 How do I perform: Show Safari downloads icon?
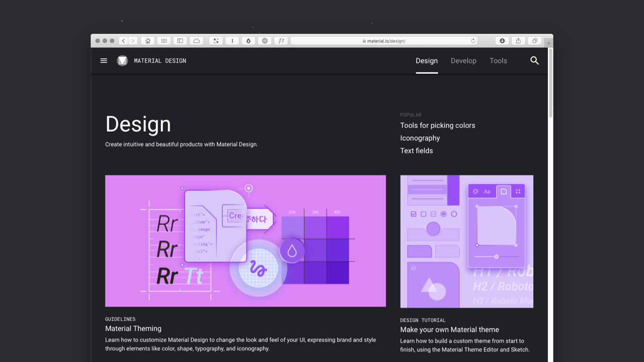click(x=502, y=41)
